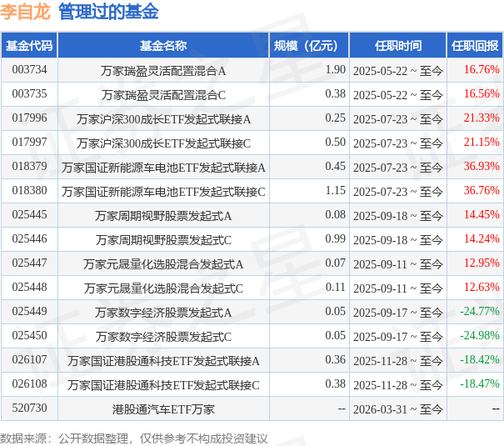
Task: Click the 任职时间 column header
Action: click(398, 46)
